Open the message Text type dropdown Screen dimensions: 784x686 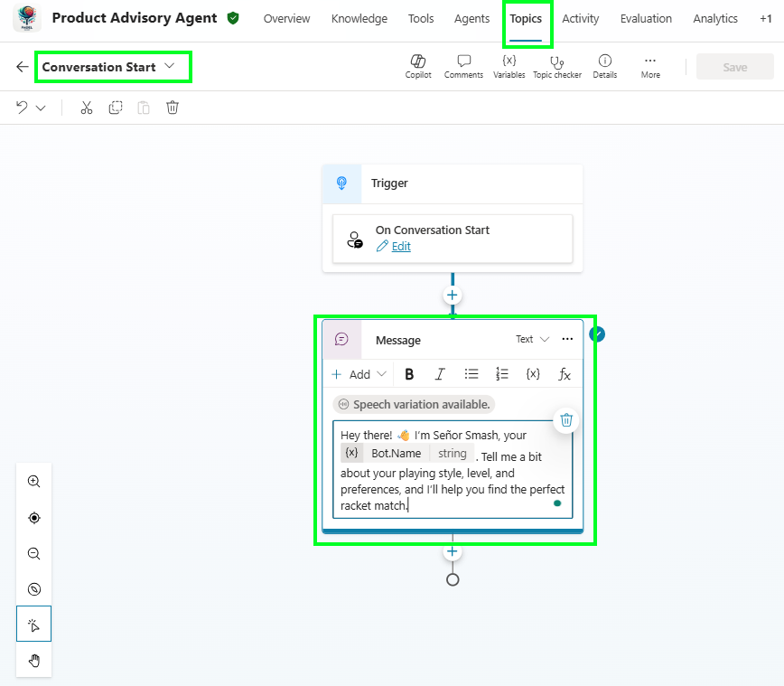532,340
